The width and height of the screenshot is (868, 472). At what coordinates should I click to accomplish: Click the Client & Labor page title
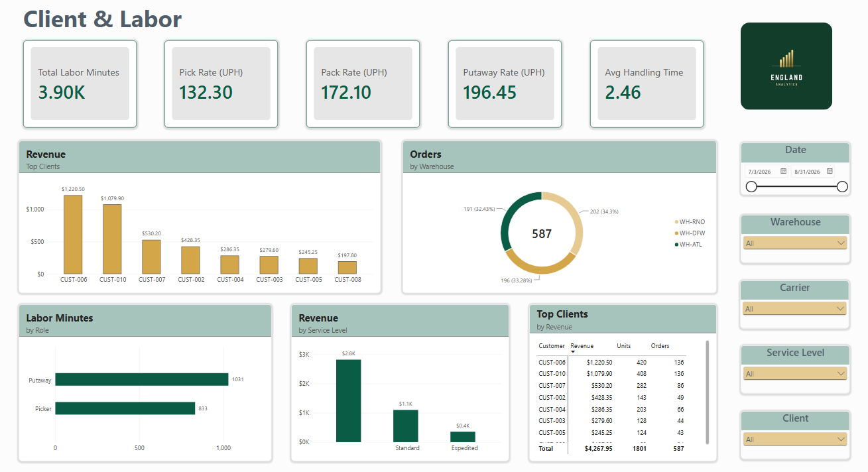pyautogui.click(x=103, y=19)
